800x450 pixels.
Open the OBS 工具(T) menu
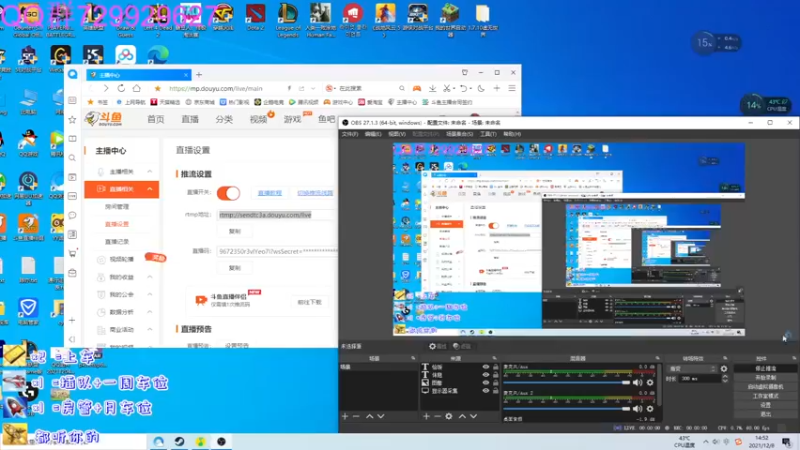pyautogui.click(x=488, y=134)
